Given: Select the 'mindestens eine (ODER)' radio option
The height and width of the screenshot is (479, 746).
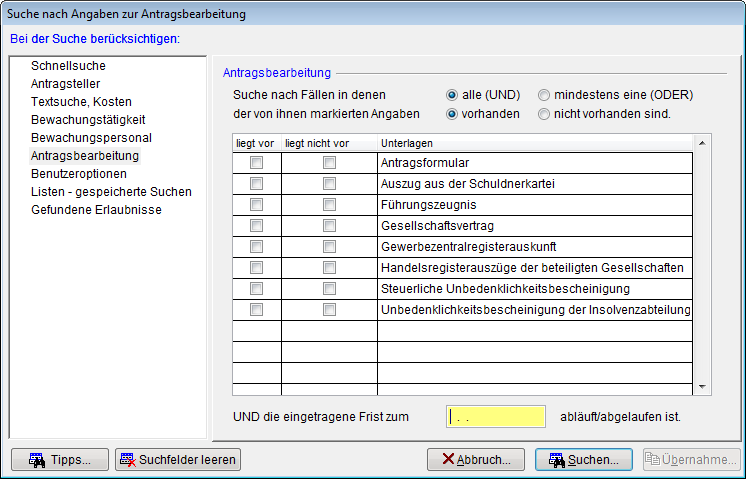Looking at the screenshot, I should 544,95.
